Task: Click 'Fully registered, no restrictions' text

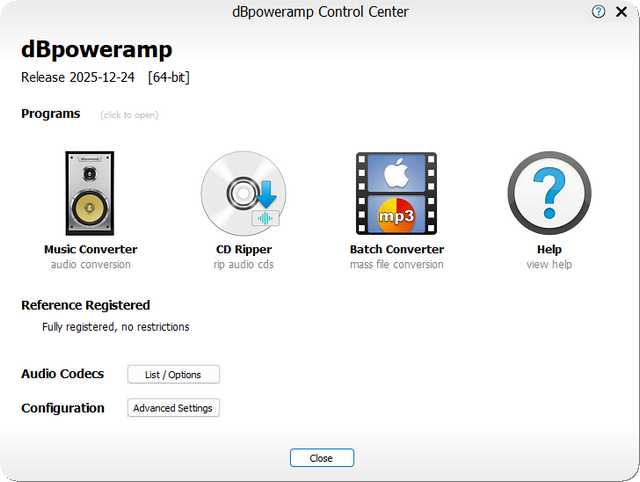Action: 116,327
